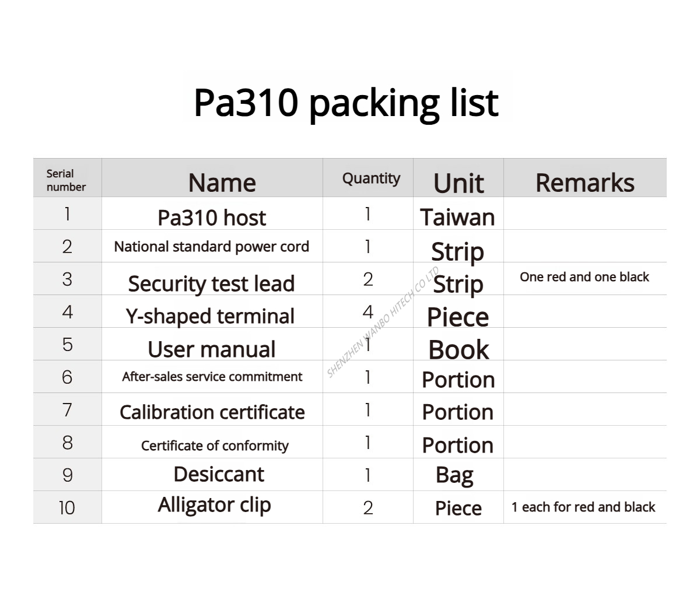This screenshot has height=596, width=700.
Task: Click the "Desiccant" name cell
Action: [219, 474]
